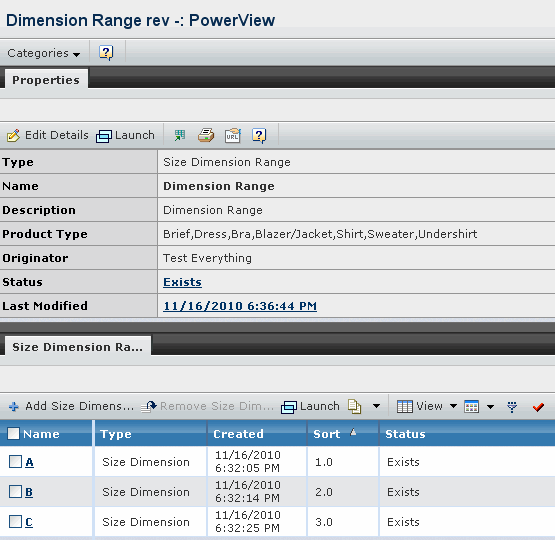The height and width of the screenshot is (540, 555).
Task: Tick the checkbox for row A
Action: click(15, 461)
